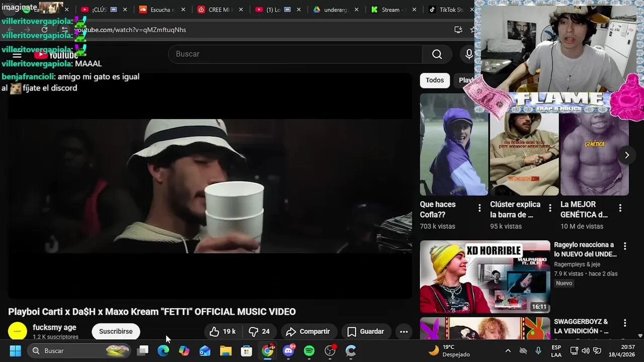Open the fucksmy age channel name link
The height and width of the screenshot is (362, 644).
coord(54,327)
